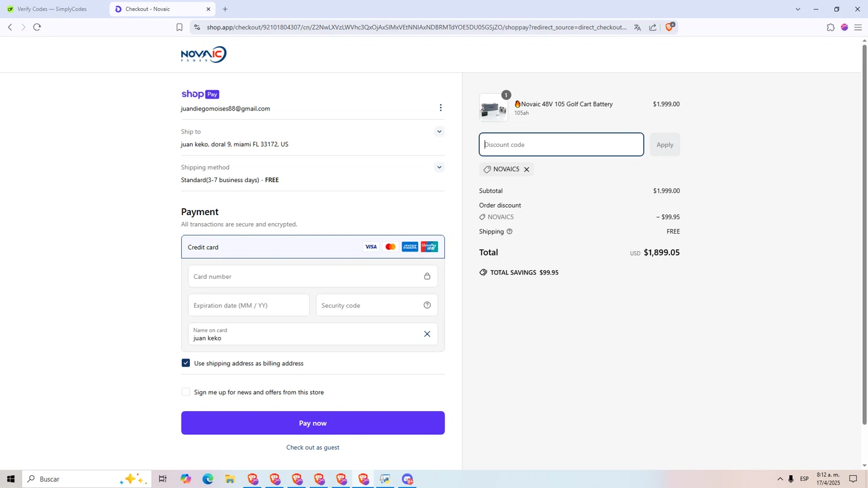The height and width of the screenshot is (488, 868).
Task: Focus the Card number input field
Action: (312, 276)
